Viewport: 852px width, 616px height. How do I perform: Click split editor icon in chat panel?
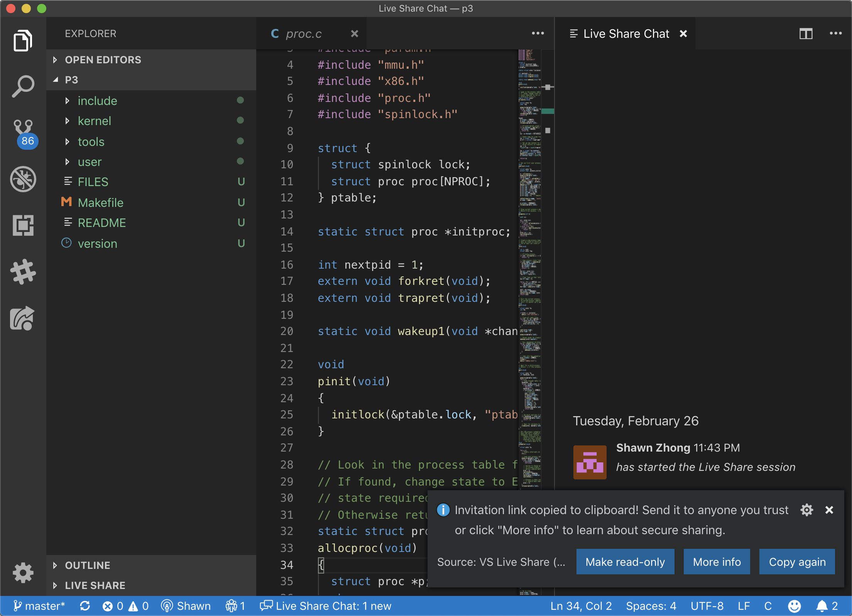pyautogui.click(x=806, y=34)
